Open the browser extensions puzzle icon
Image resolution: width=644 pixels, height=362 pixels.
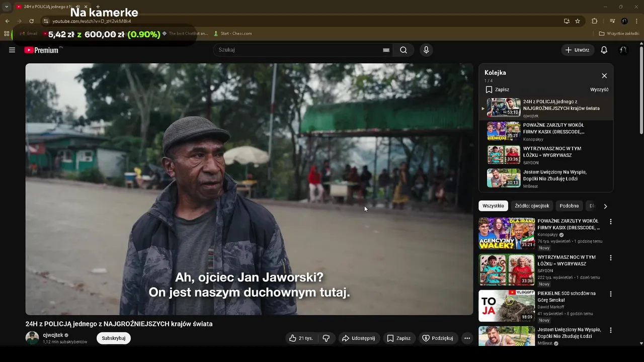(595, 21)
